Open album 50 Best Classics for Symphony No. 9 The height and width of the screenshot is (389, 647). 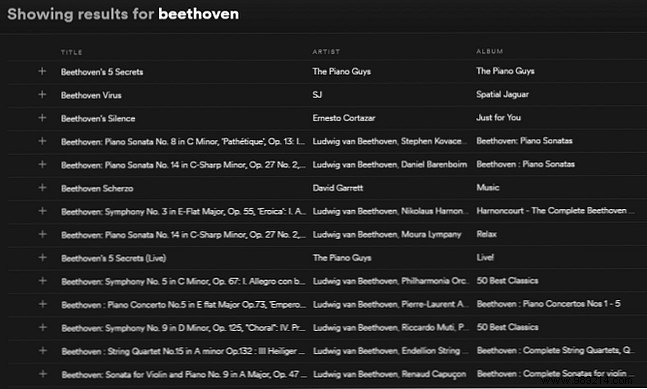(508, 327)
